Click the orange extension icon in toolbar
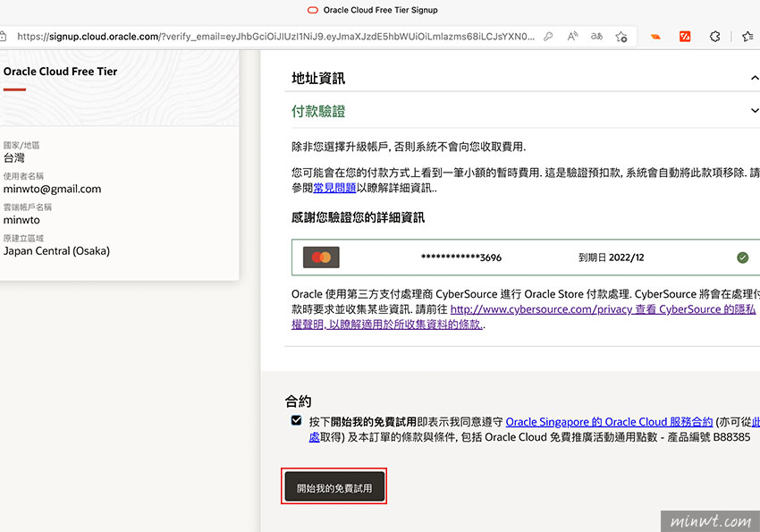760x532 pixels. click(655, 37)
